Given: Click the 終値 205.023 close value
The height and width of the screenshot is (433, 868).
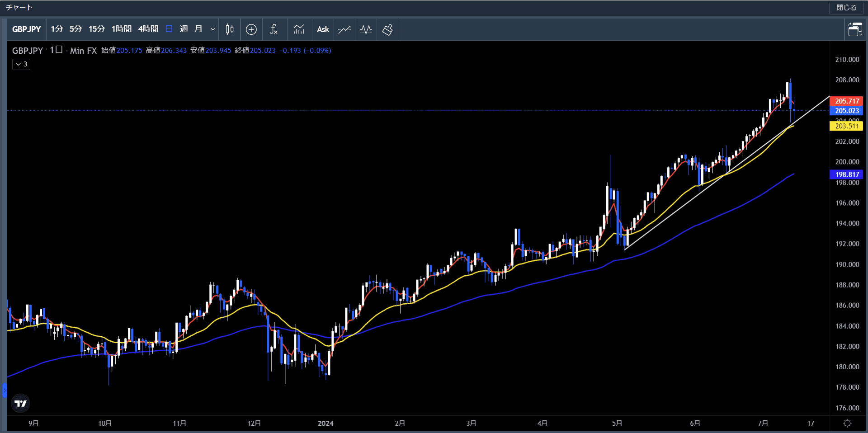Looking at the screenshot, I should click(x=255, y=51).
